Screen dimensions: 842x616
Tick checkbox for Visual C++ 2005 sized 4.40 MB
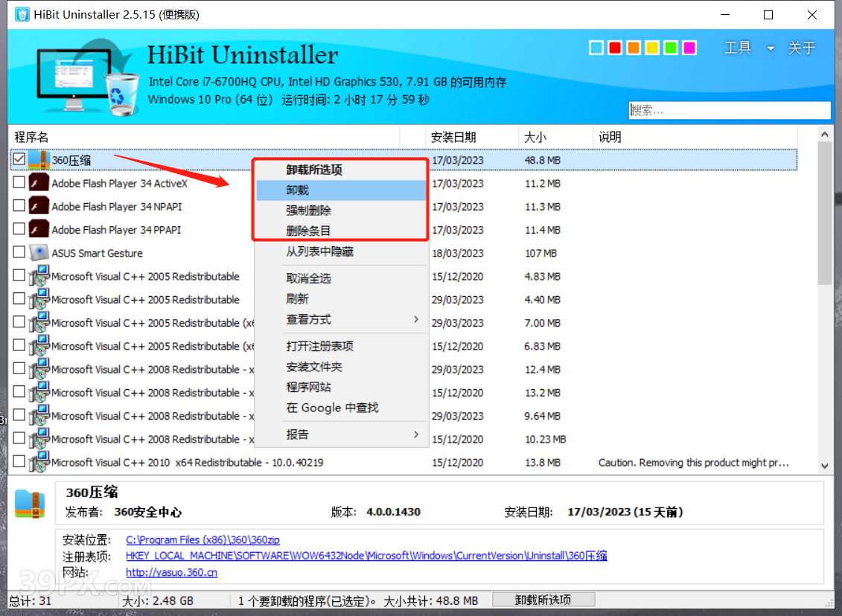[x=19, y=298]
